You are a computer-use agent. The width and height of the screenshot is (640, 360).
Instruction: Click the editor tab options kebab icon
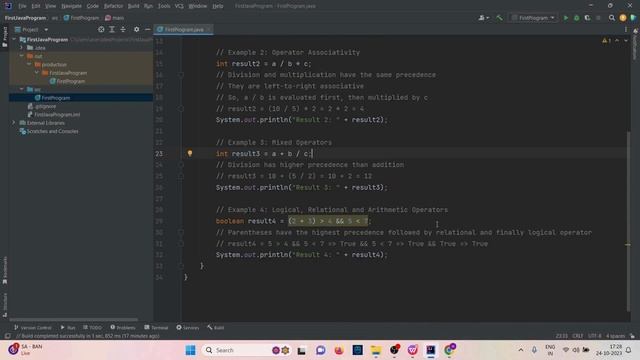coord(626,29)
